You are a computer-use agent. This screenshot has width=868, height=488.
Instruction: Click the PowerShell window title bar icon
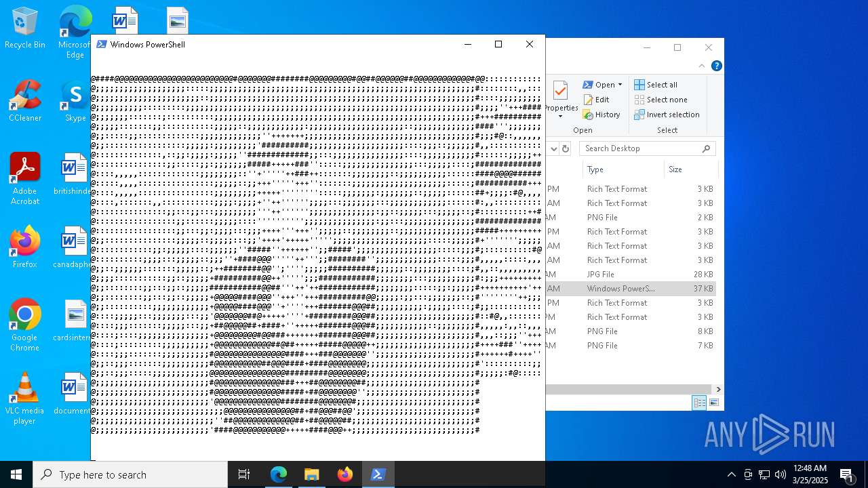[x=101, y=44]
